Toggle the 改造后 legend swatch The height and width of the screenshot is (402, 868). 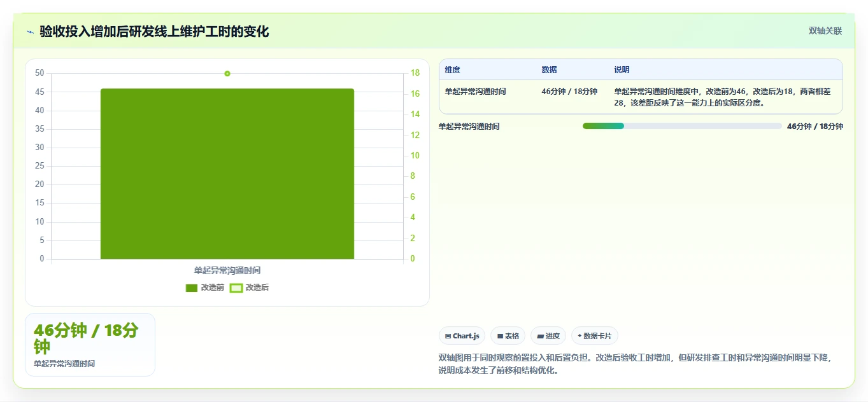coord(236,288)
